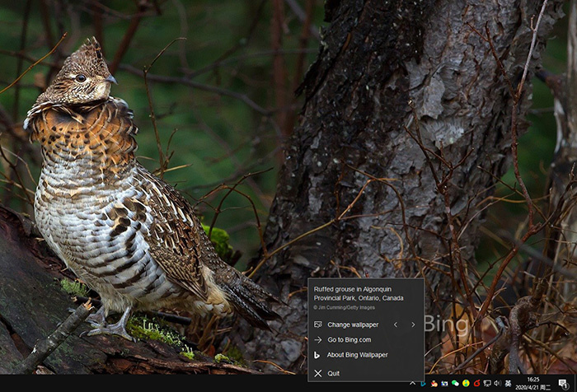
Task: Click the Bing logo icon beside About
Action: [317, 355]
